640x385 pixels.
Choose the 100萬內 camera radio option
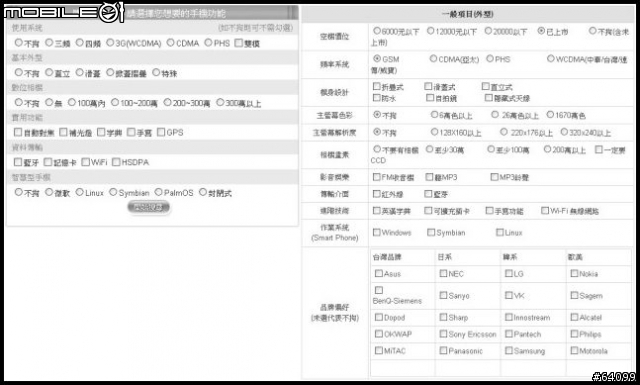(x=72, y=102)
